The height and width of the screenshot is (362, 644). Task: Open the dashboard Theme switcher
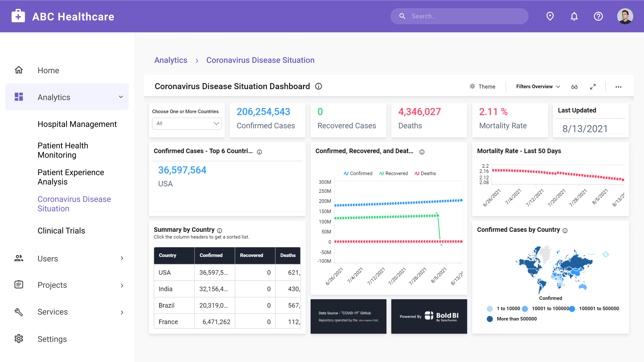pos(482,86)
